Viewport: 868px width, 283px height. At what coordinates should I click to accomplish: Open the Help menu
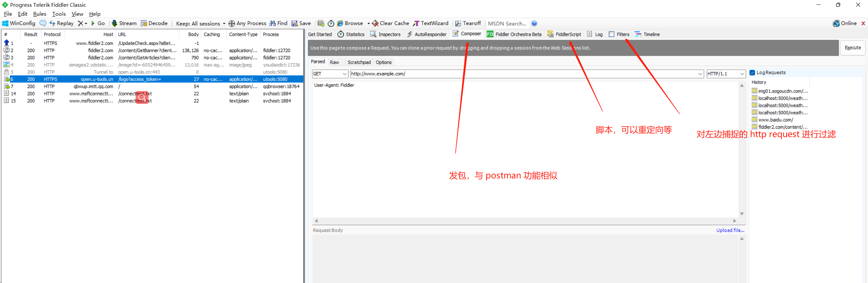95,14
